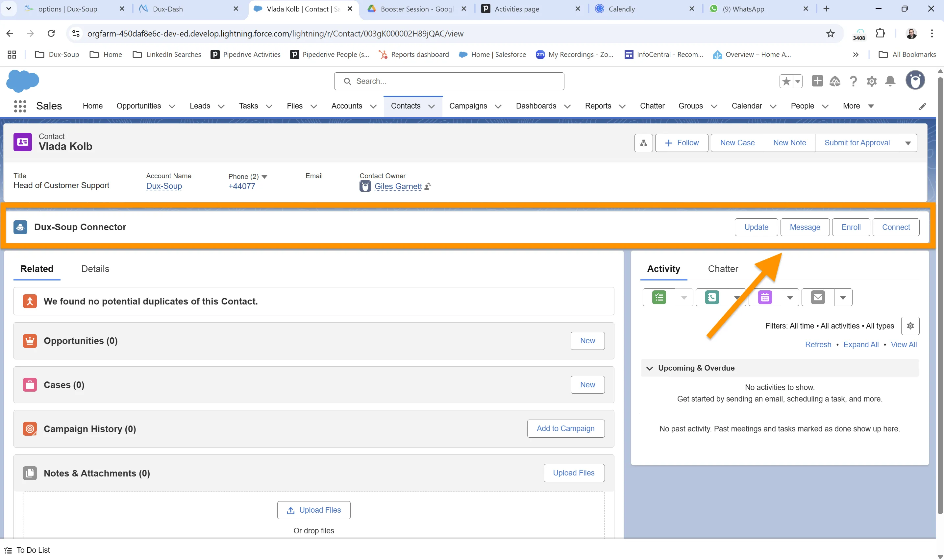Open the dropdown next to New Event icon
The height and width of the screenshot is (560, 944).
(x=790, y=297)
